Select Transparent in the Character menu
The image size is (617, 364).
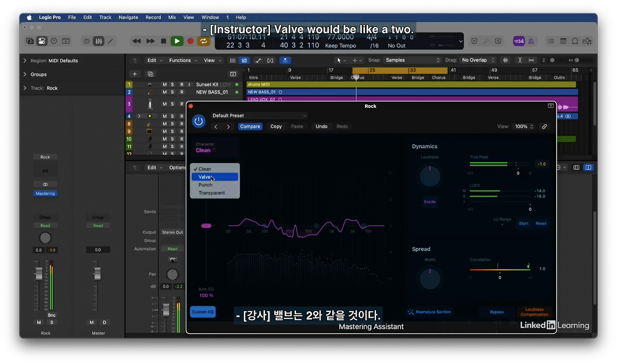click(215, 193)
